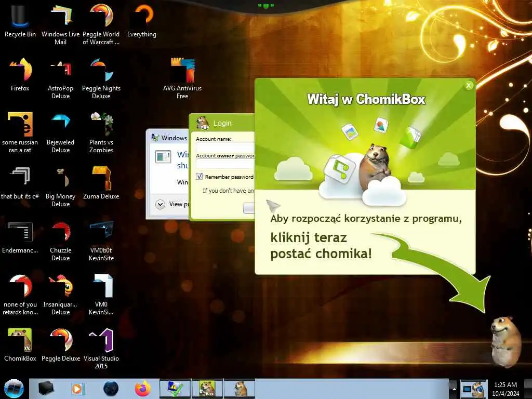
Task: Launch Firefox from the taskbar
Action: click(143, 389)
